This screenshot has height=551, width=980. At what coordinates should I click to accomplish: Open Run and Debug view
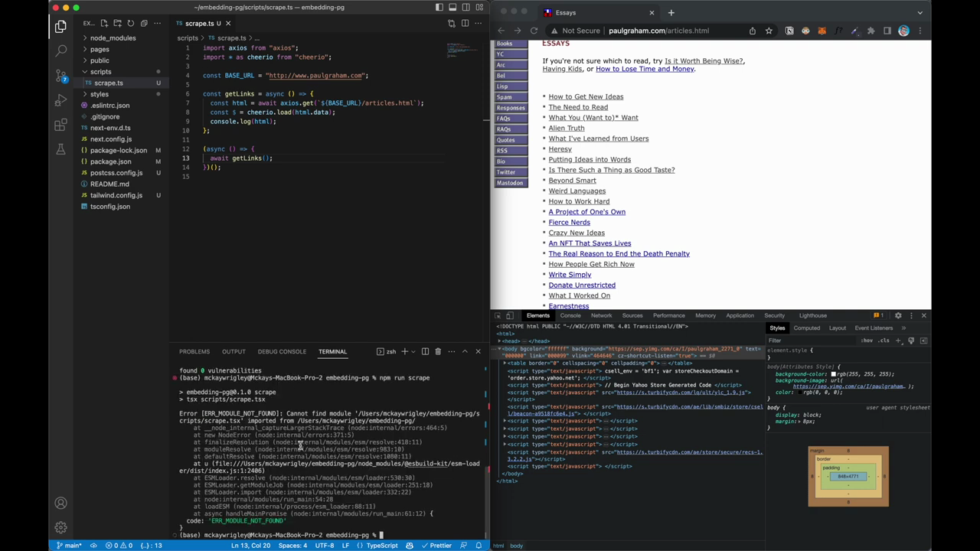(x=60, y=100)
